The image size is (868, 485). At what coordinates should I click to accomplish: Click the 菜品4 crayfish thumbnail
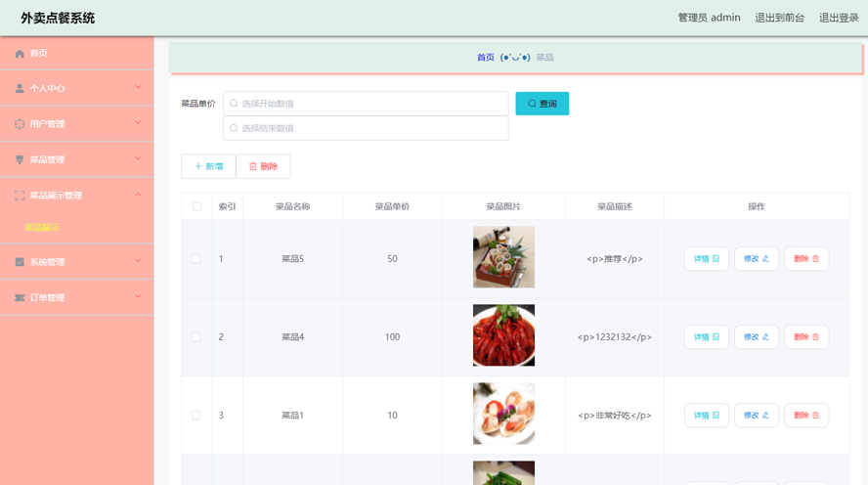[x=503, y=335]
